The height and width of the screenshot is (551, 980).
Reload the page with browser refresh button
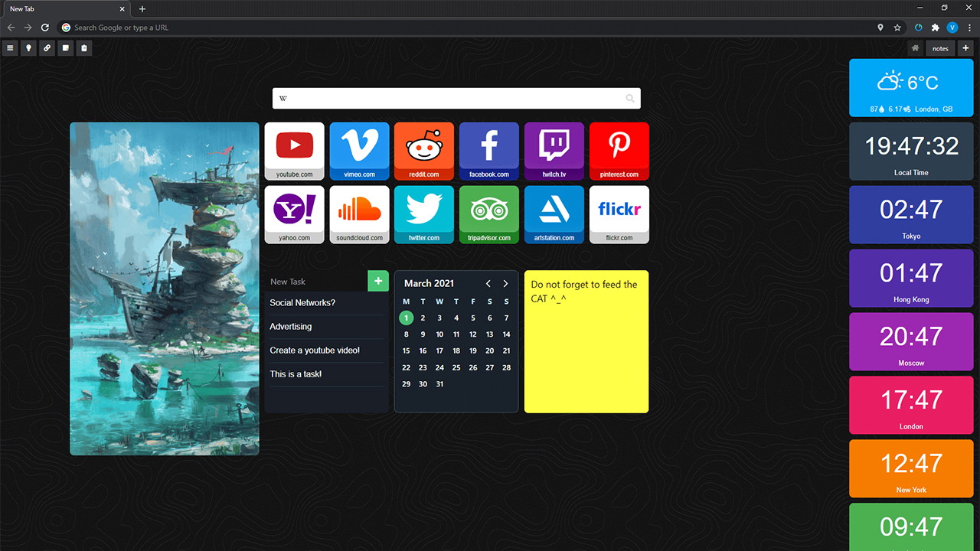coord(45,28)
